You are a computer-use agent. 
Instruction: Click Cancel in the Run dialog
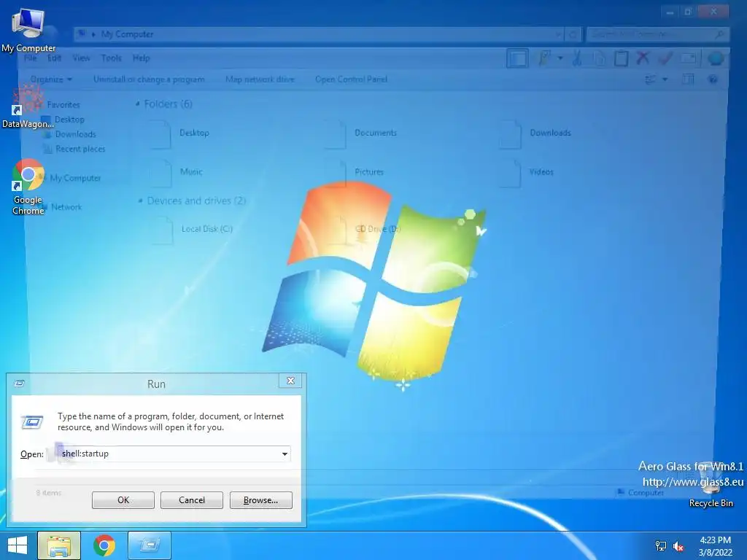point(192,500)
